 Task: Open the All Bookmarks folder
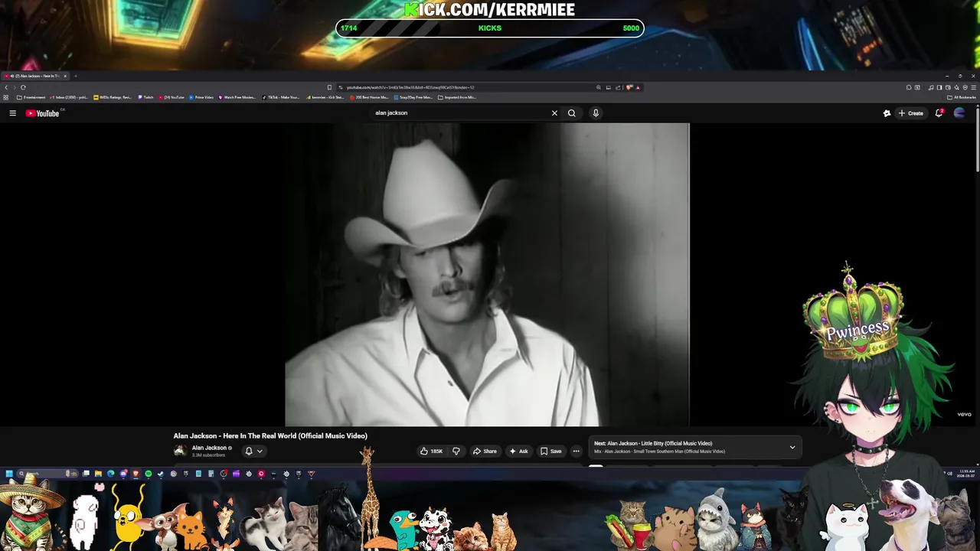(x=962, y=97)
